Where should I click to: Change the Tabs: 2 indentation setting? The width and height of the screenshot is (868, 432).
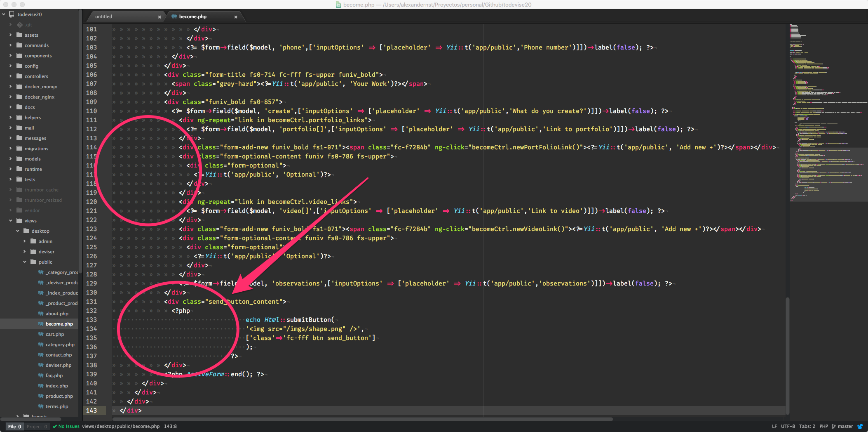807,427
